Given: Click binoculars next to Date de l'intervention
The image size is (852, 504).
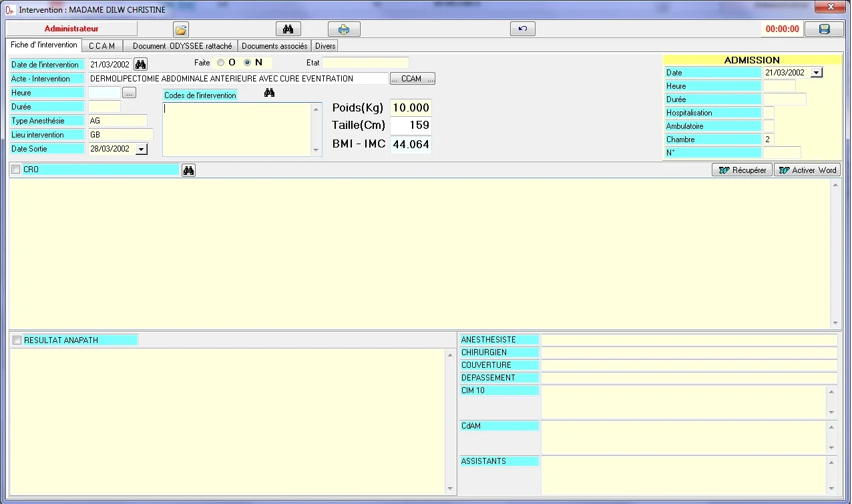Looking at the screenshot, I should 141,64.
